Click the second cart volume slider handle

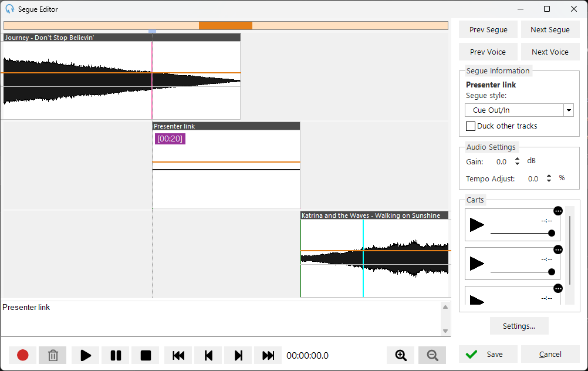(551, 272)
